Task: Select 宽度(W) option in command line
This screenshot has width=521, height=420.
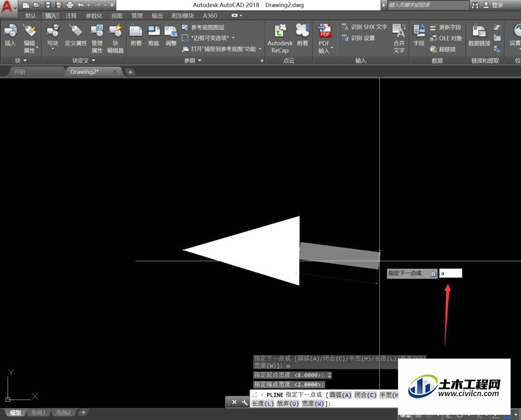Action: tap(313, 403)
